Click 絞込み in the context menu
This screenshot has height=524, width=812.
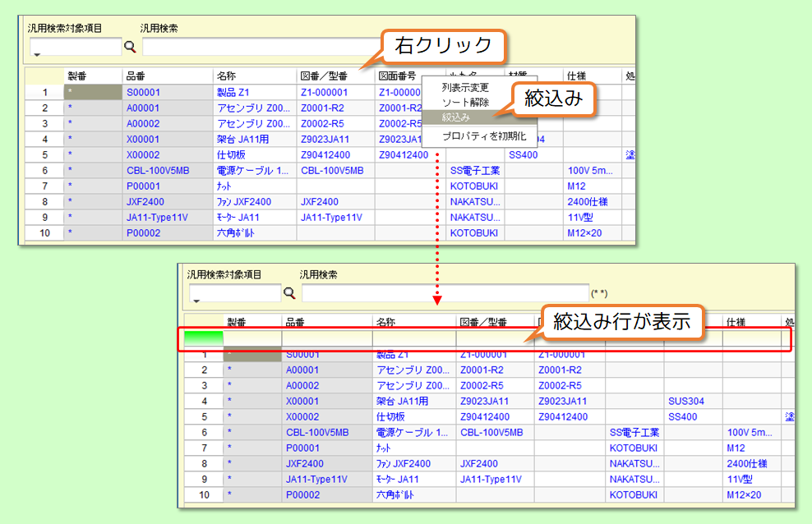tap(457, 117)
